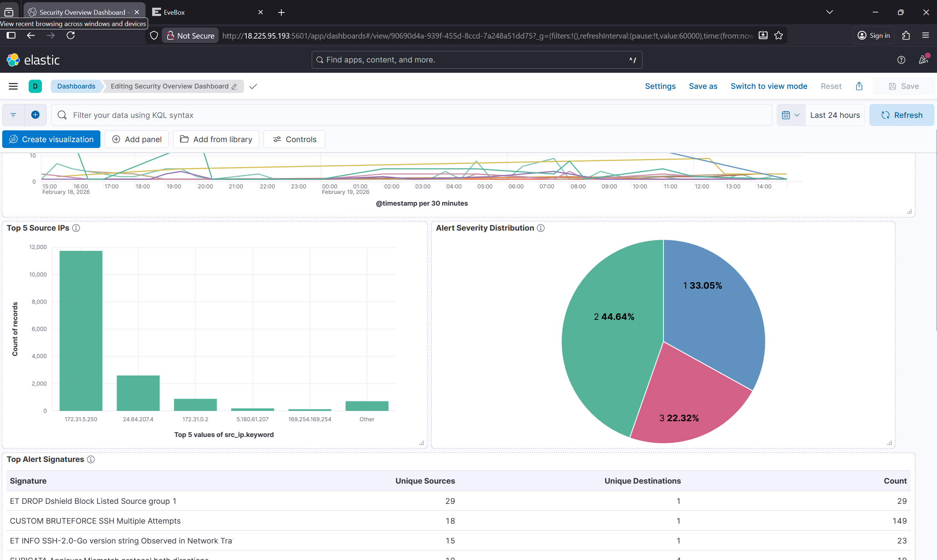
Task: Click the KQL filter input field
Action: (x=264, y=115)
